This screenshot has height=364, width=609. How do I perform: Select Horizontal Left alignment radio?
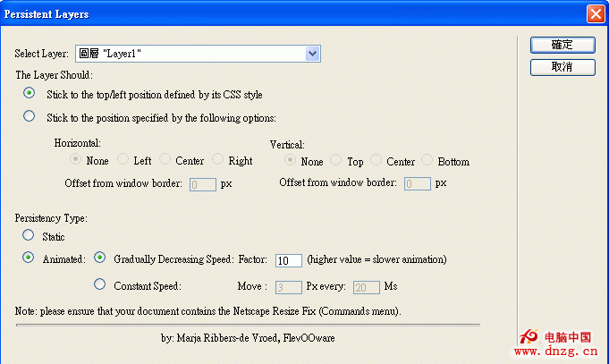pos(123,160)
